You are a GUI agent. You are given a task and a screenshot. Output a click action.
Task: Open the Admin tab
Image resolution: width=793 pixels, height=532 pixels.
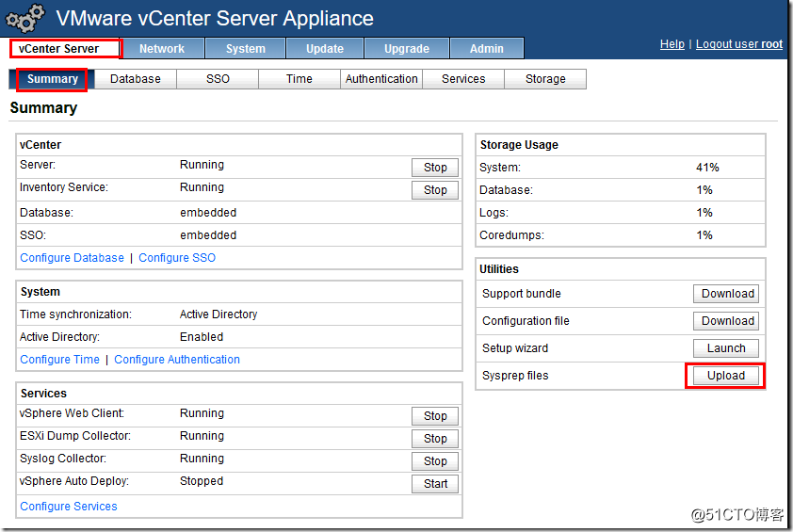[487, 49]
